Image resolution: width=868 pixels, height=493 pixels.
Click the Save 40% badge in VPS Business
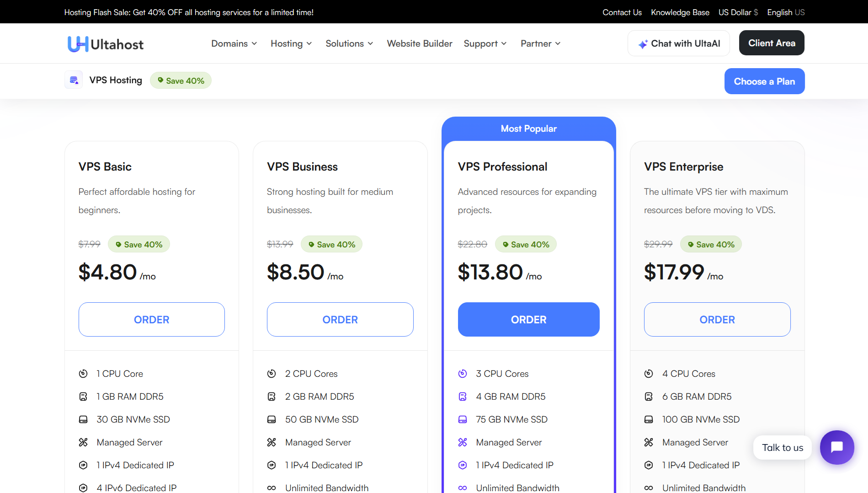[x=331, y=244]
